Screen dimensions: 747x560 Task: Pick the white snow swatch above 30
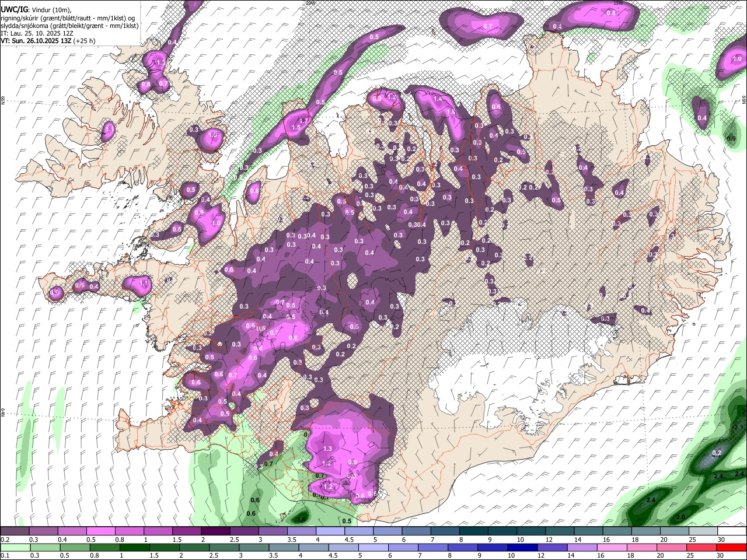[732, 531]
